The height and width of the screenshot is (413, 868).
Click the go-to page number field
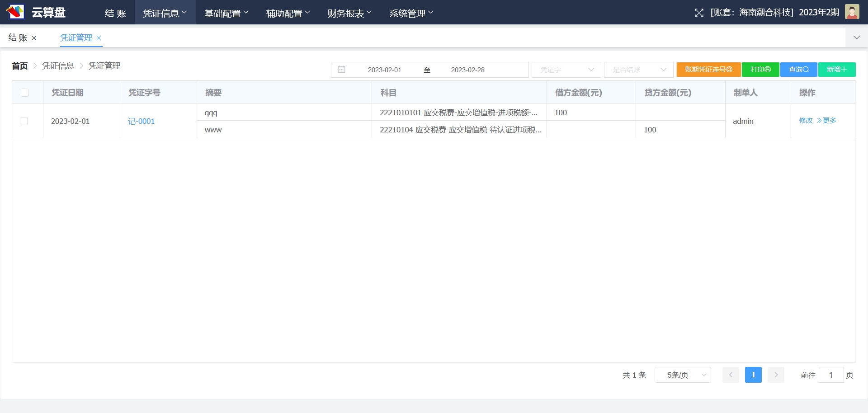[x=830, y=375]
